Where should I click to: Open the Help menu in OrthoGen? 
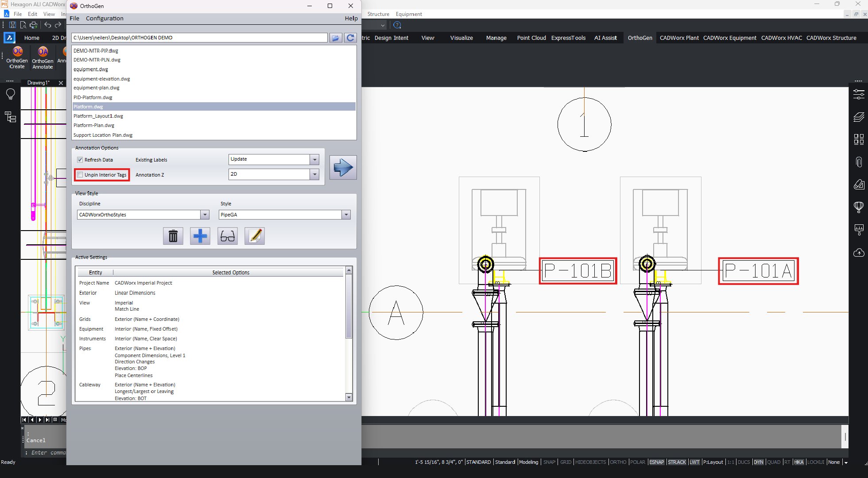tap(351, 18)
